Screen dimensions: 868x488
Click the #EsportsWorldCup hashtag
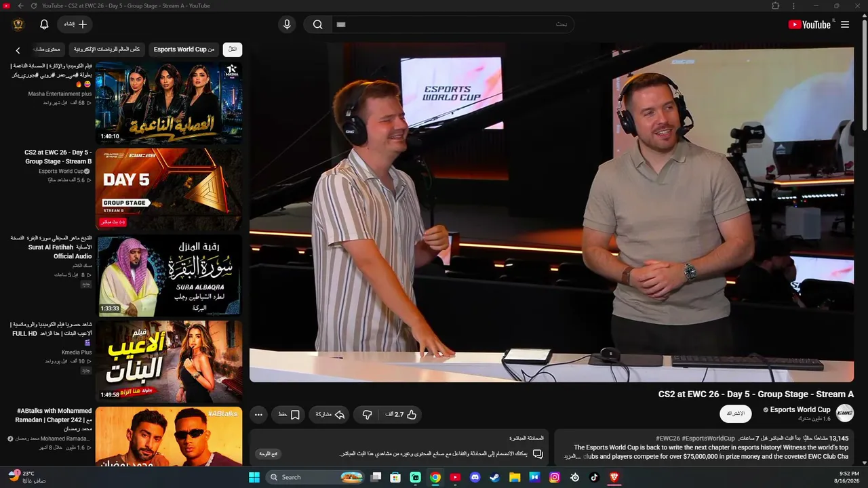[709, 439]
